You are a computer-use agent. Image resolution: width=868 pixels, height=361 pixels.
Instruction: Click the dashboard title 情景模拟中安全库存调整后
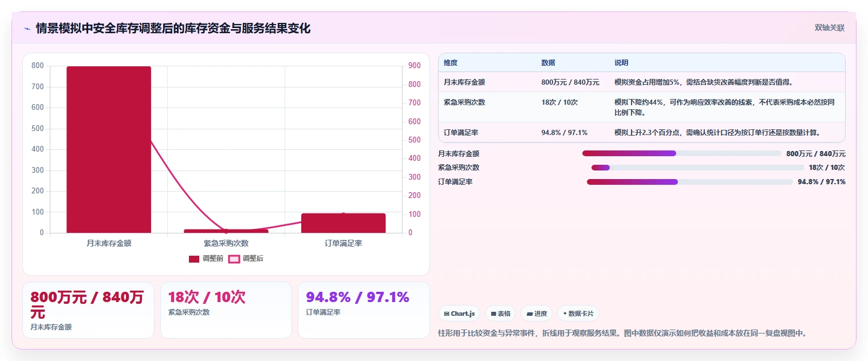click(x=173, y=28)
